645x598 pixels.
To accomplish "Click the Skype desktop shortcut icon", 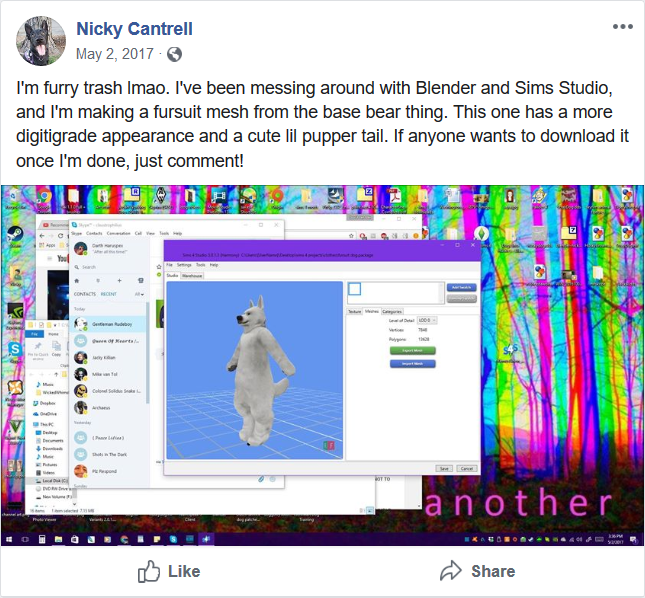I will pyautogui.click(x=15, y=350).
